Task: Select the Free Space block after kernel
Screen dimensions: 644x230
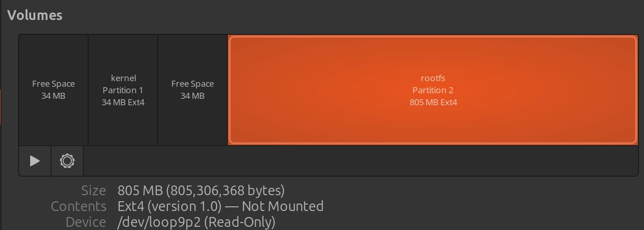Action: [x=193, y=90]
